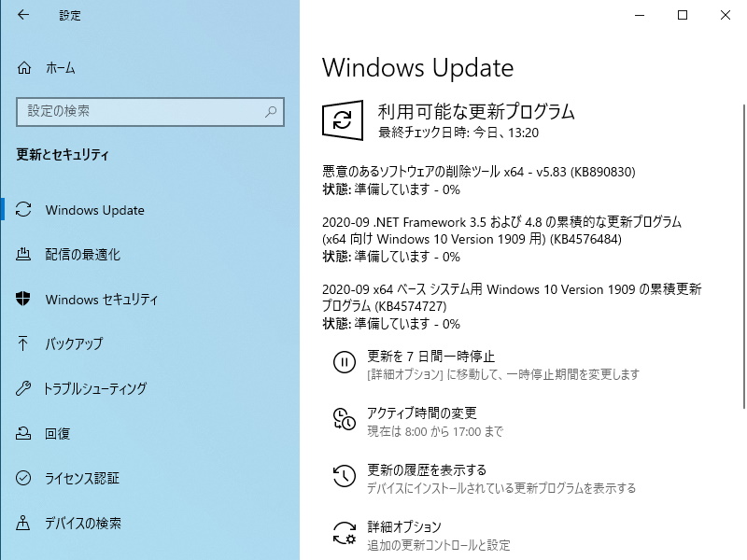Click the active hours clock icon

pyautogui.click(x=344, y=419)
